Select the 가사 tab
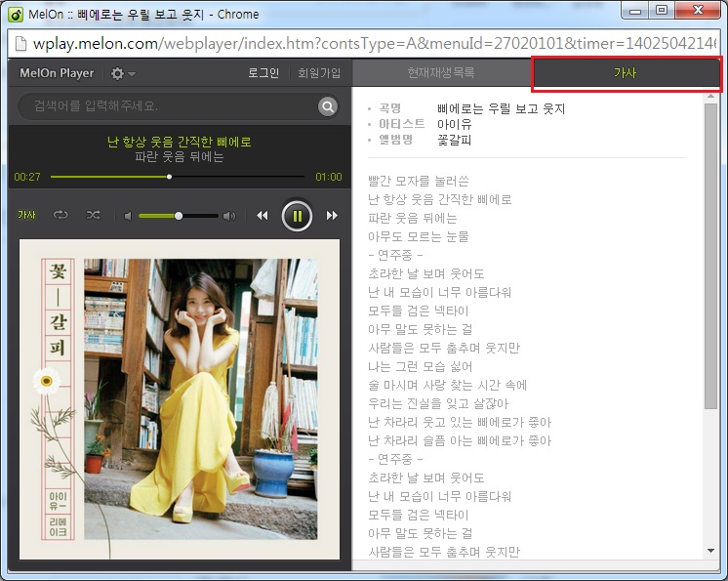This screenshot has height=581, width=728. 626,74
